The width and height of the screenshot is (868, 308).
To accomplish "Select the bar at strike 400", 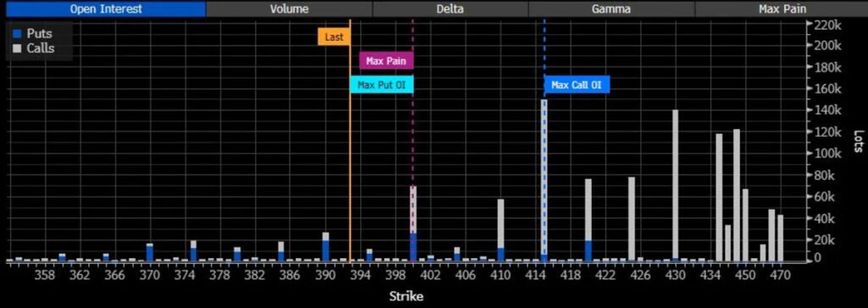I will coord(413,224).
